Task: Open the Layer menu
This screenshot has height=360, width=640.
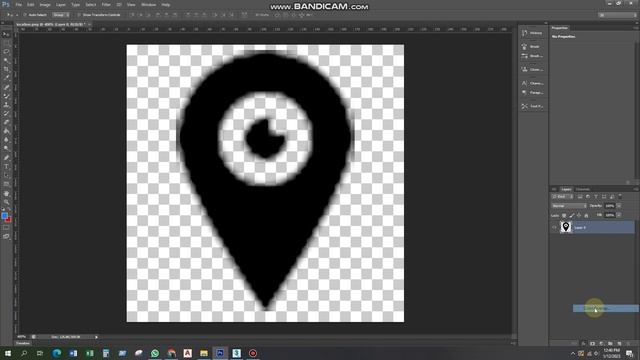Action: pos(61,4)
